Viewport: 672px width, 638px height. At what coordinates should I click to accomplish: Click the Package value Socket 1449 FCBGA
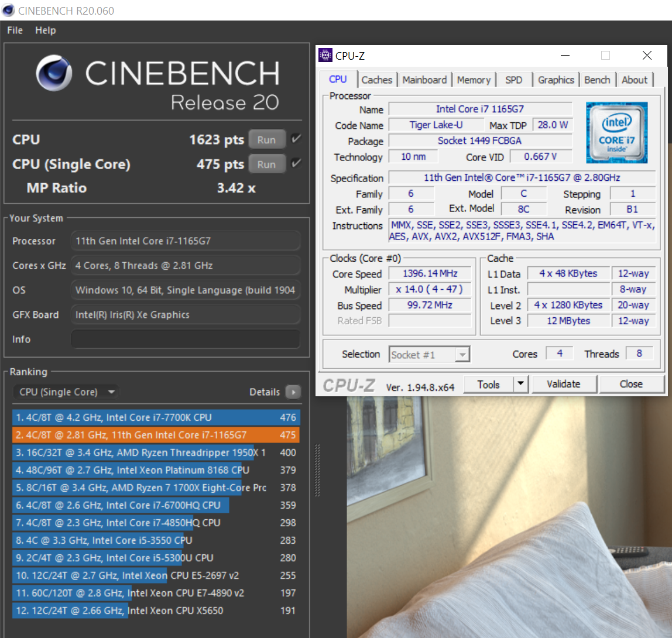(481, 140)
